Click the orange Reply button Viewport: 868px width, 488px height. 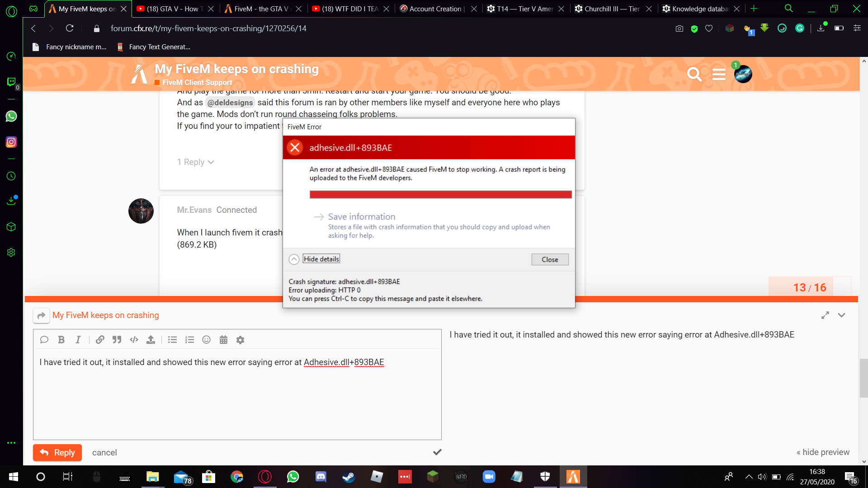pos(57,452)
